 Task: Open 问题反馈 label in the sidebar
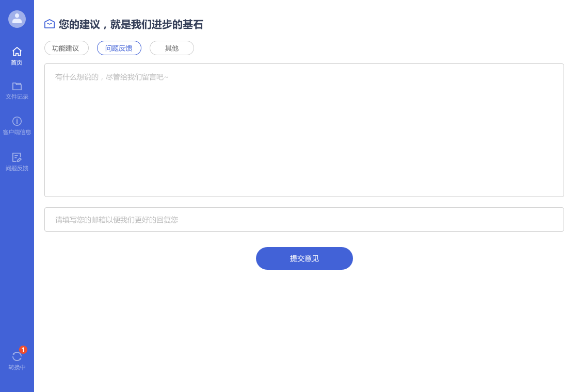point(17,168)
